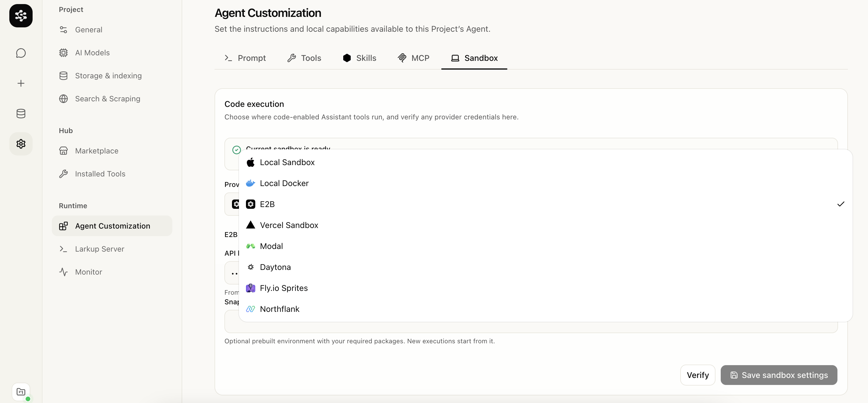
Task: Switch to the Skills tab
Action: 359,58
